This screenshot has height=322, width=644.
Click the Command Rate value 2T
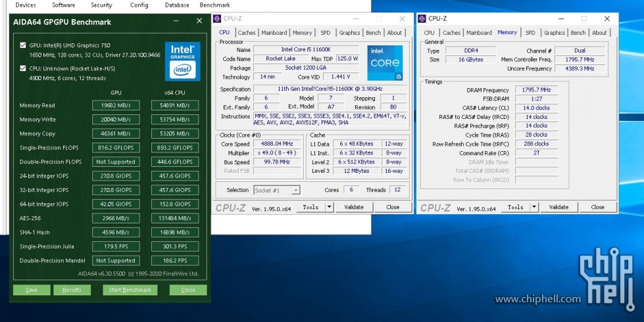pyautogui.click(x=536, y=153)
